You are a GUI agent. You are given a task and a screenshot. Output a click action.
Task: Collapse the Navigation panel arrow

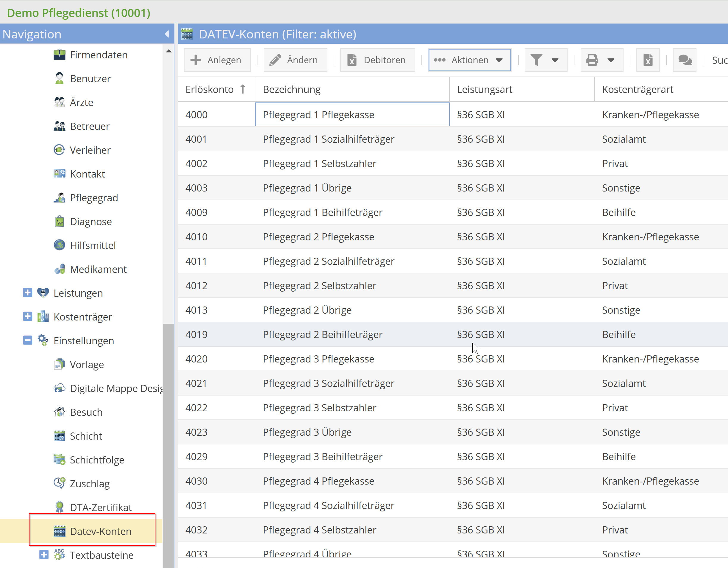(167, 34)
